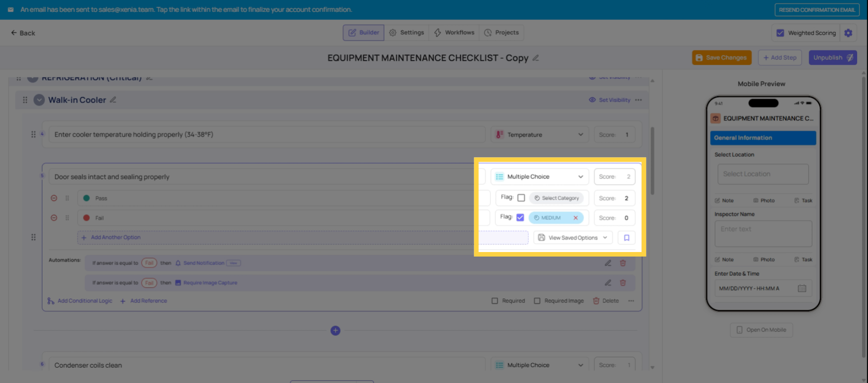Click the bookmark icon to save options
Viewport: 868px width, 383px height.
coord(627,238)
